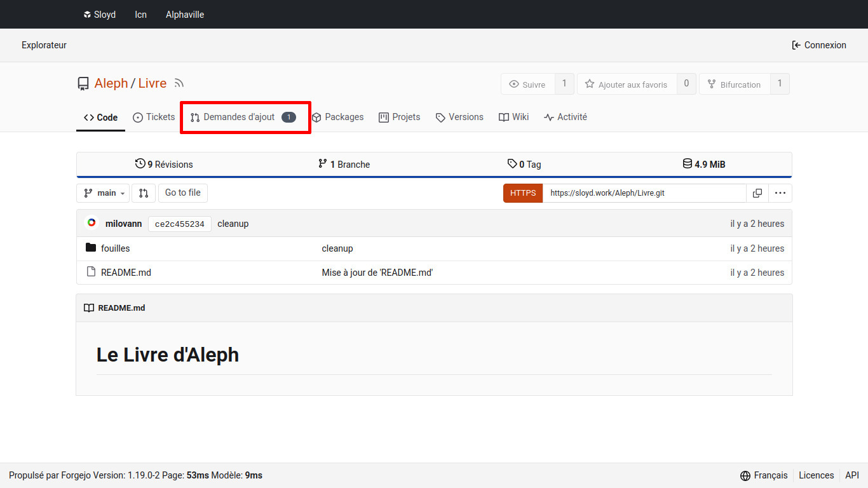868x488 pixels.
Task: Open the Demandes d'ajout tab
Action: coord(243,117)
